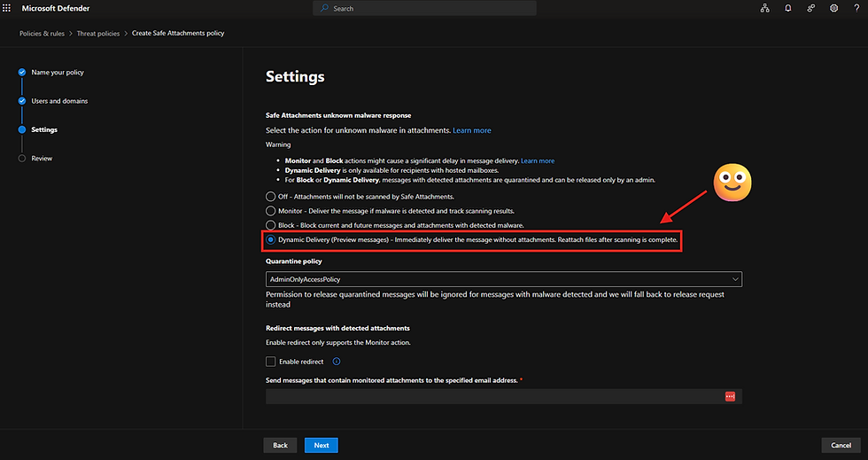Click the Back button
This screenshot has height=460, width=868.
[x=280, y=445]
